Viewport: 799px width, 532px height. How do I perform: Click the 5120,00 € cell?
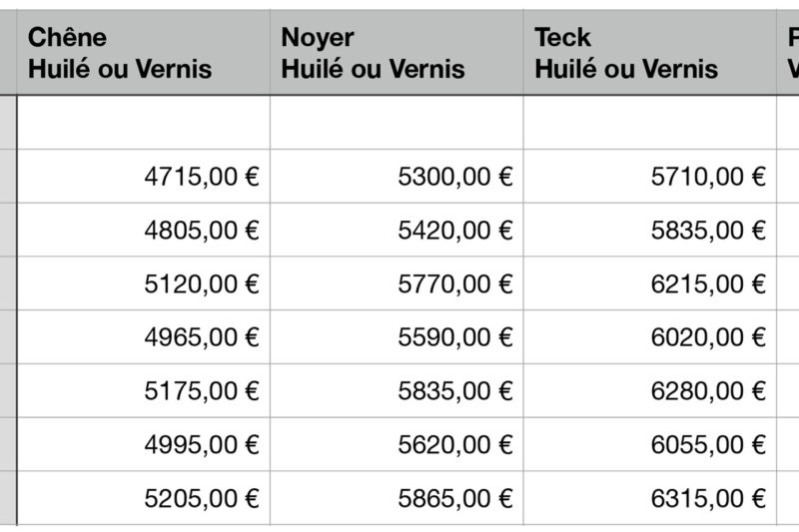click(143, 284)
